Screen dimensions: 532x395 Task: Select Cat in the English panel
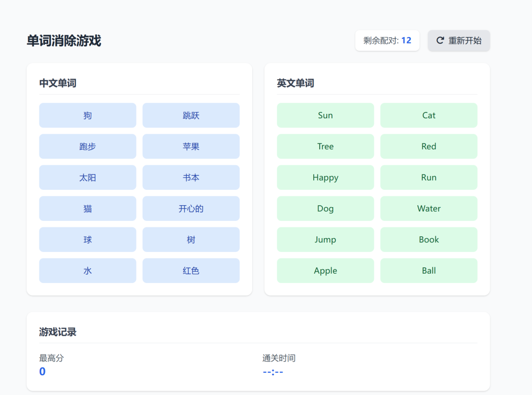[429, 115]
